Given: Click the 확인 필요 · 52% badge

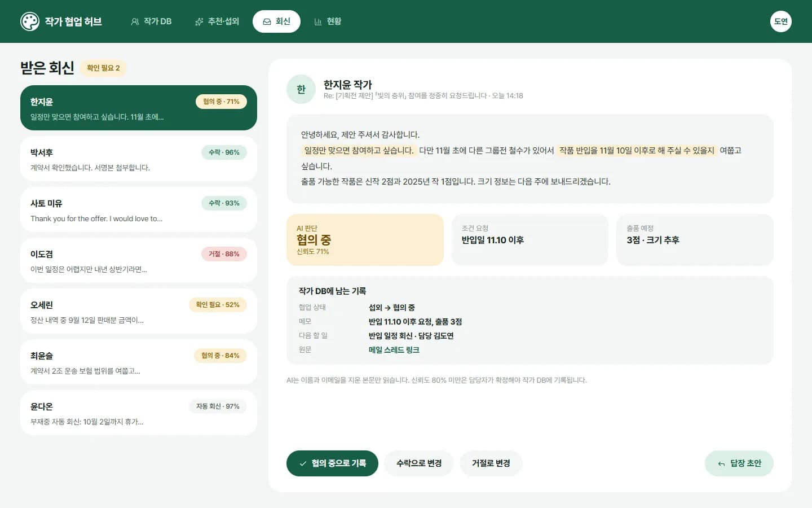Looking at the screenshot, I should (x=218, y=305).
